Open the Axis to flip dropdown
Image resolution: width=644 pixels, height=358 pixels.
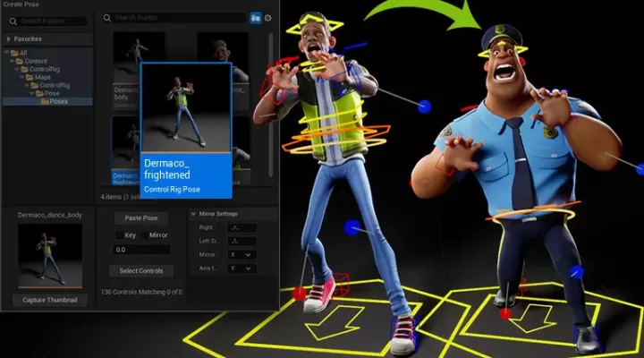[x=241, y=268]
